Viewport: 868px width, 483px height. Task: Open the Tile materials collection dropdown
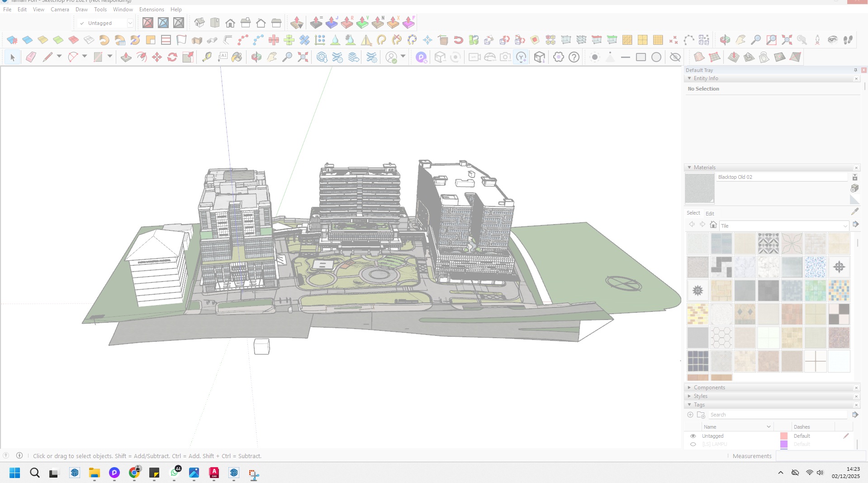pos(845,226)
